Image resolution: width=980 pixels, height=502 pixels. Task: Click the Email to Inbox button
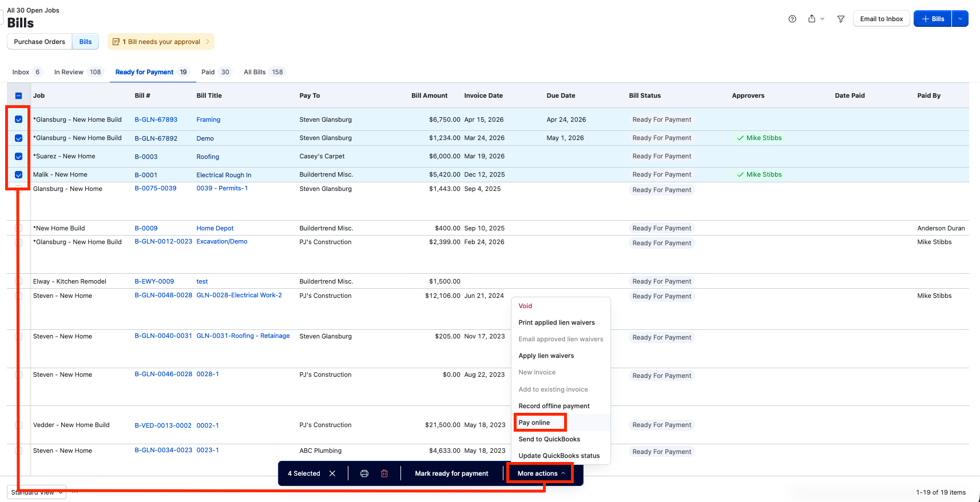(x=882, y=19)
